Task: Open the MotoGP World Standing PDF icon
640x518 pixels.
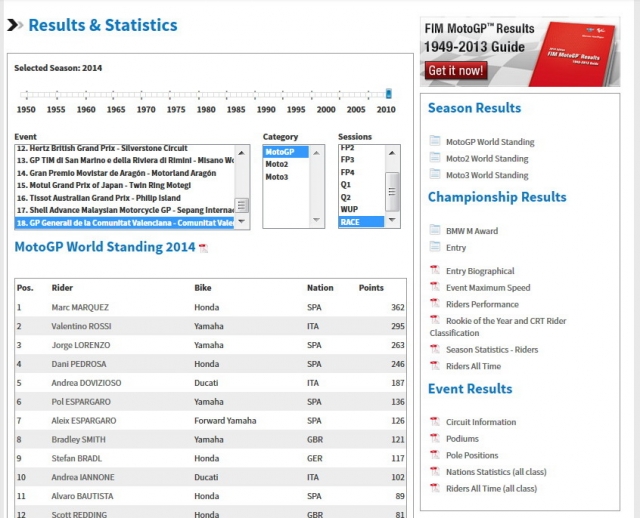Action: click(203, 248)
